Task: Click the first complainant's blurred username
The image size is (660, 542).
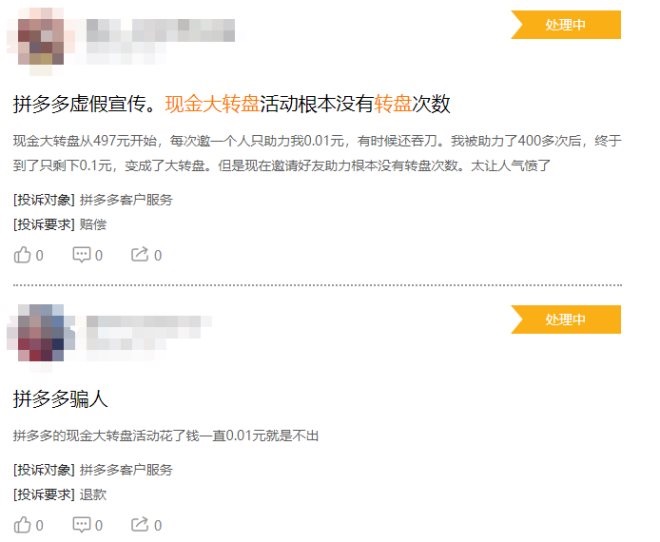Action: pos(160,30)
